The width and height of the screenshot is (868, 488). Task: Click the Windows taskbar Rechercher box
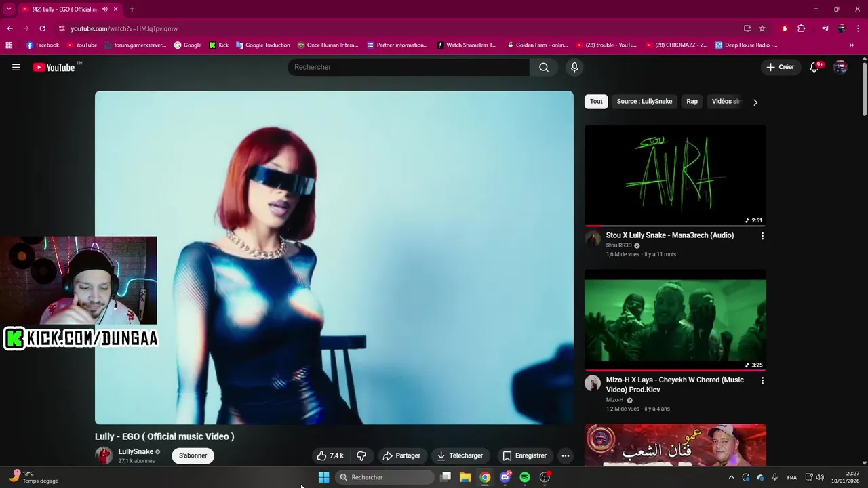tap(385, 477)
